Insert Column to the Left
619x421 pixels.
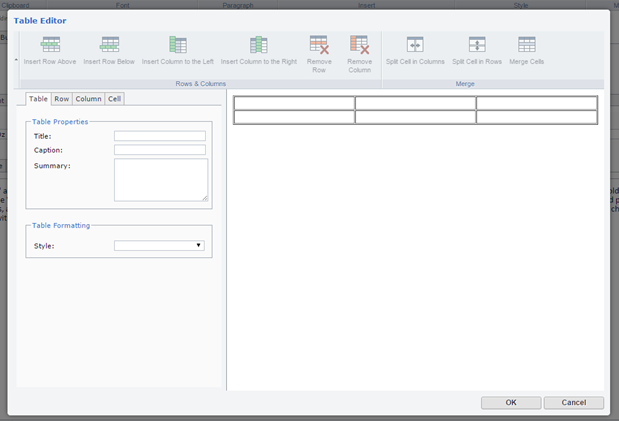pos(178,45)
